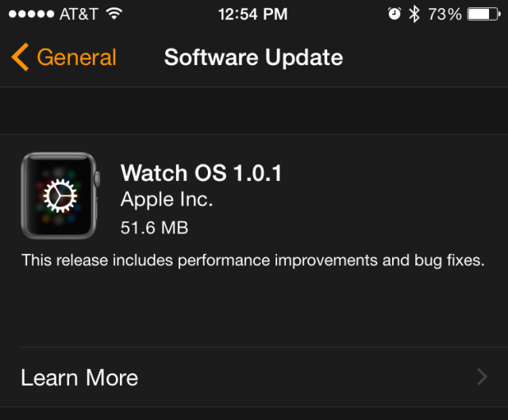Tap the Wi-Fi status icon
This screenshot has width=508, height=420.
tap(114, 13)
